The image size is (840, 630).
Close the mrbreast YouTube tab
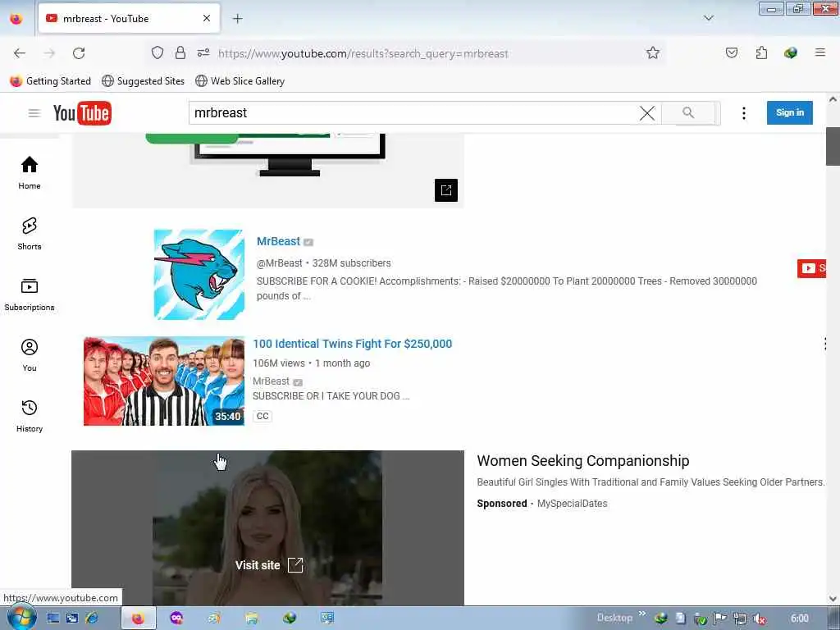207,18
